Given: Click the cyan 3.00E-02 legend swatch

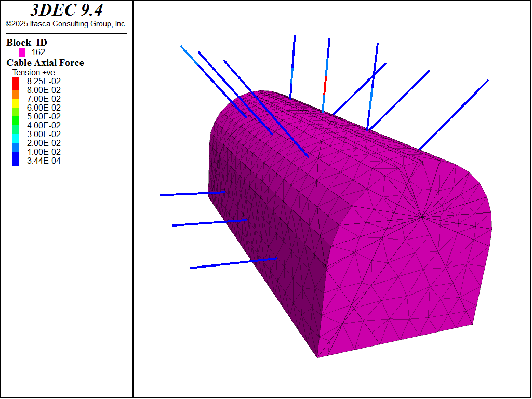Looking at the screenshot, I should click(16, 134).
